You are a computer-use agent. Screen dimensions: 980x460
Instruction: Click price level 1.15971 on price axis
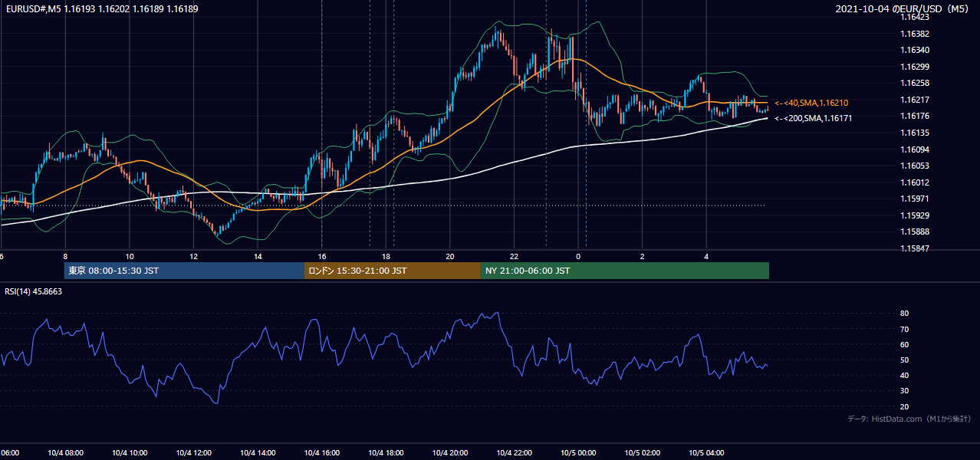pos(916,199)
